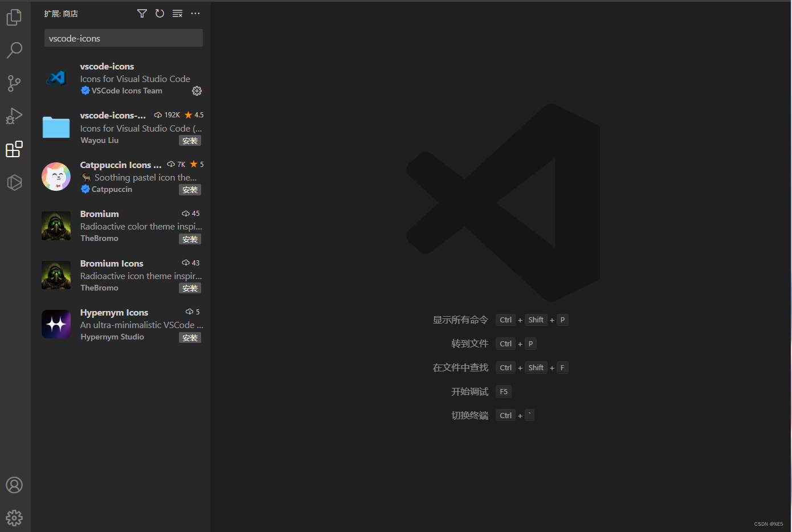The width and height of the screenshot is (792, 532).
Task: Click the extensions panel title 扩展: 商店
Action: pos(61,14)
